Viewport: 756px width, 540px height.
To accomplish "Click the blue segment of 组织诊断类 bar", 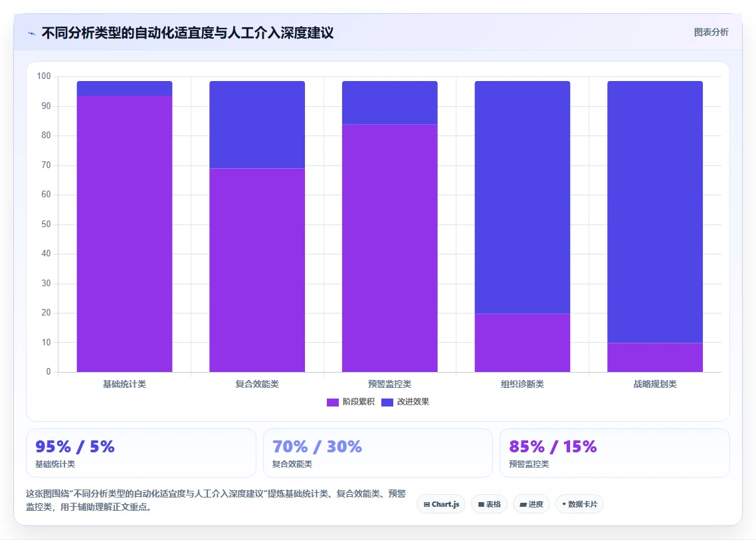I will pyautogui.click(x=522, y=197).
